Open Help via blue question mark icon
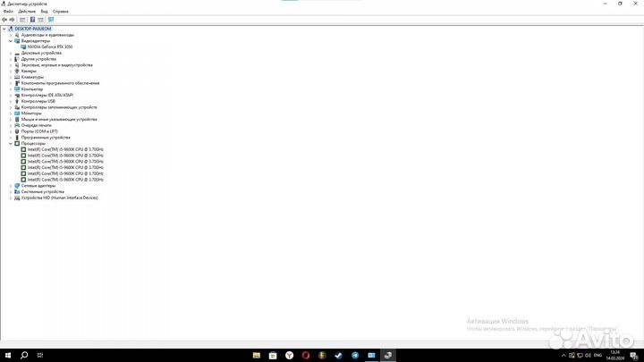The height and width of the screenshot is (362, 644). tap(32, 20)
